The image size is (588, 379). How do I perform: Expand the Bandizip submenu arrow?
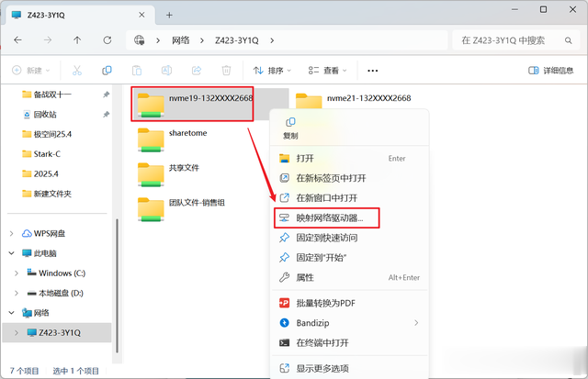(x=416, y=323)
